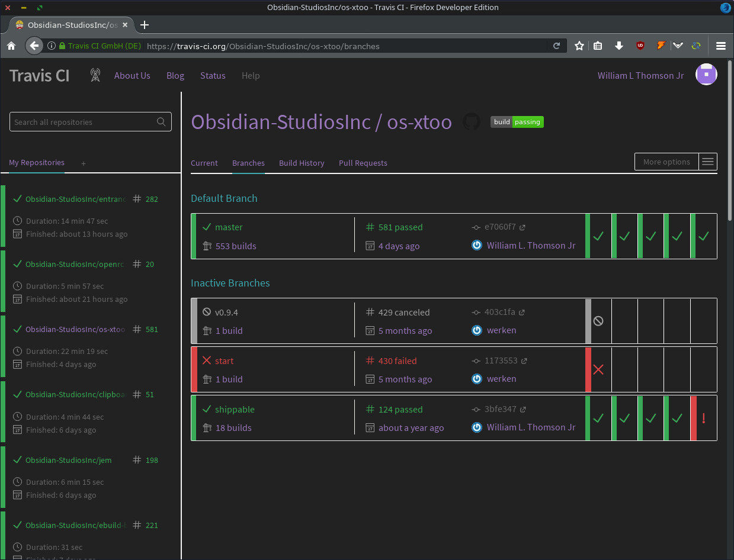Click the red failed X build tile
The image size is (734, 560).
click(598, 369)
